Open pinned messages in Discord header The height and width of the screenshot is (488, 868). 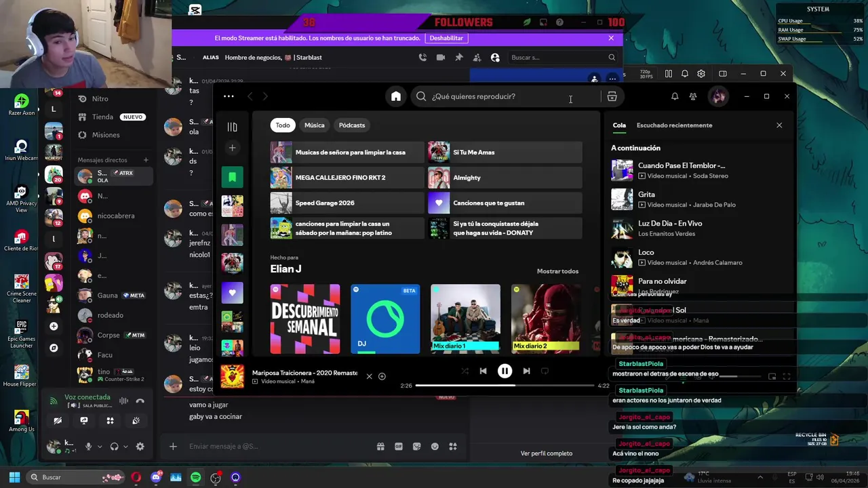tap(459, 58)
